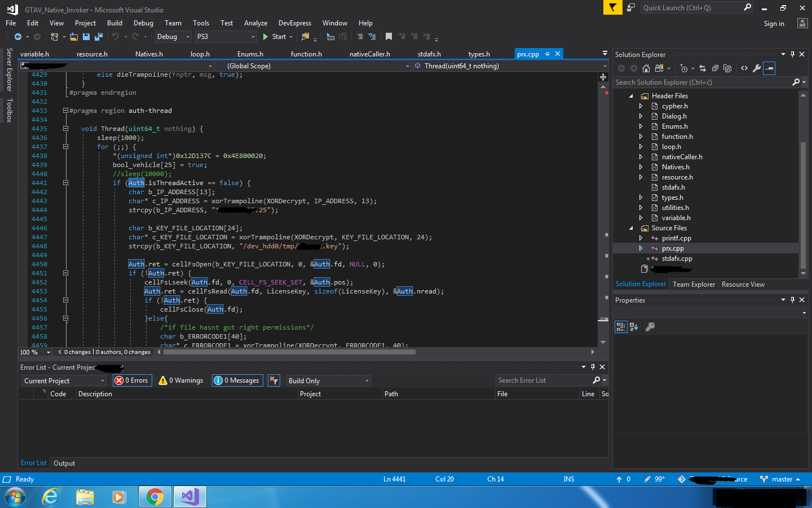812x508 pixels.
Task: Open the DevExpress menu
Action: [295, 23]
